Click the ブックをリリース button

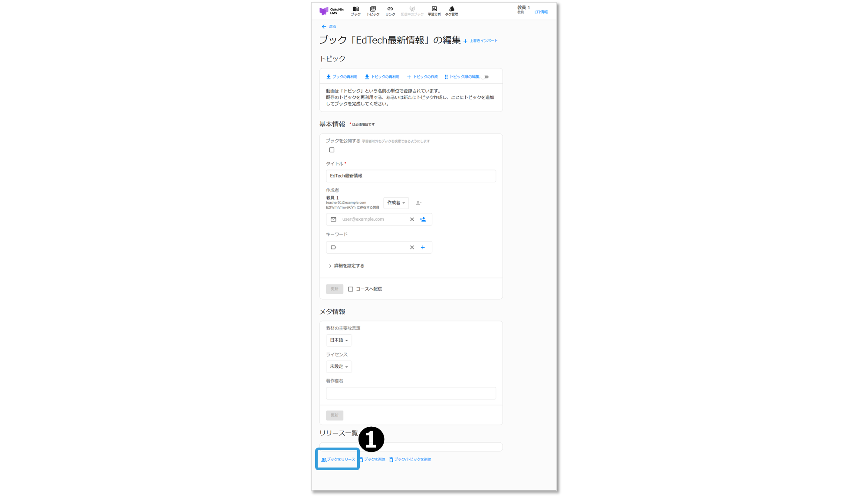[x=338, y=459]
